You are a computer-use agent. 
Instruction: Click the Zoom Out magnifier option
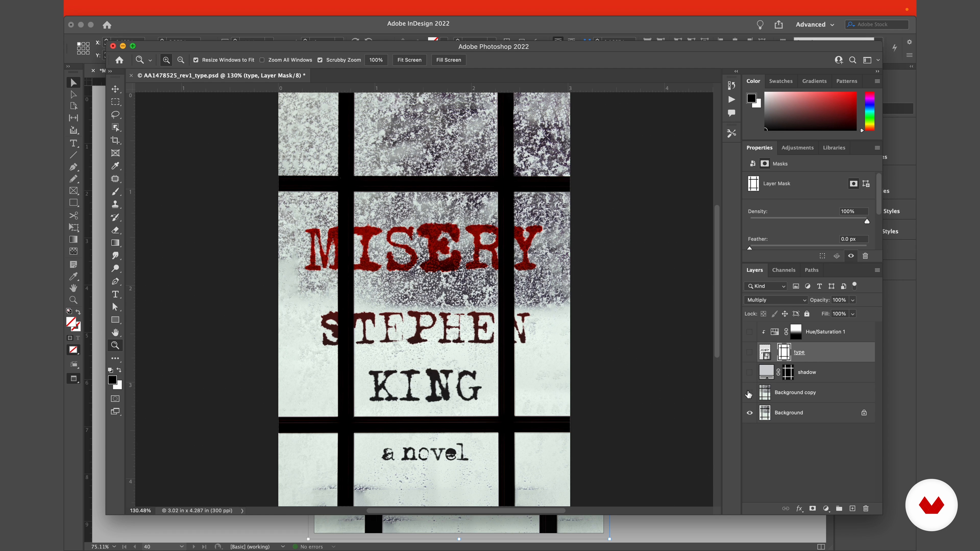click(181, 60)
